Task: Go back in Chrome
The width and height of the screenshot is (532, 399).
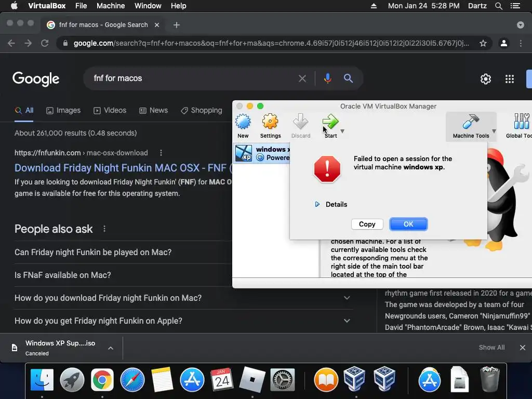Action: pos(11,43)
